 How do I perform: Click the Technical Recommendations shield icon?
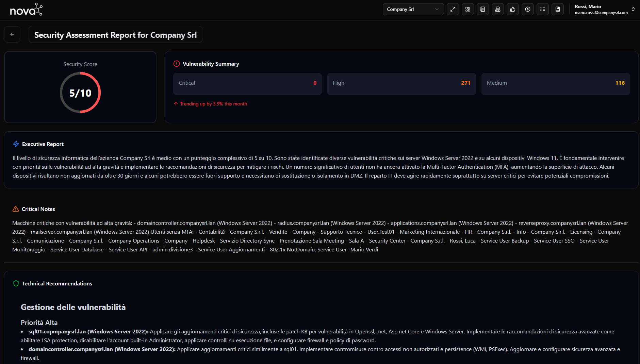point(16,284)
